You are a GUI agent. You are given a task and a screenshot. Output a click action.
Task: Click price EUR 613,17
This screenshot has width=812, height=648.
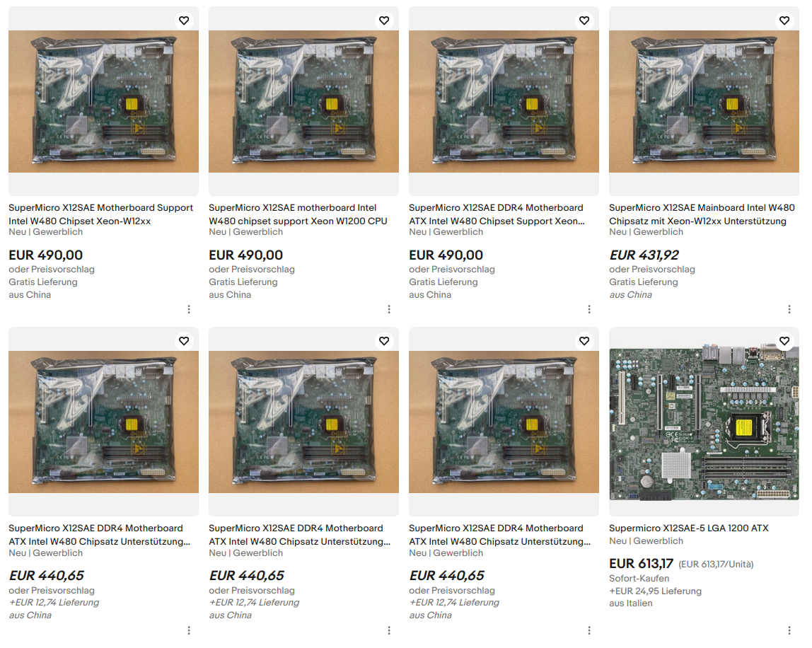click(x=641, y=564)
